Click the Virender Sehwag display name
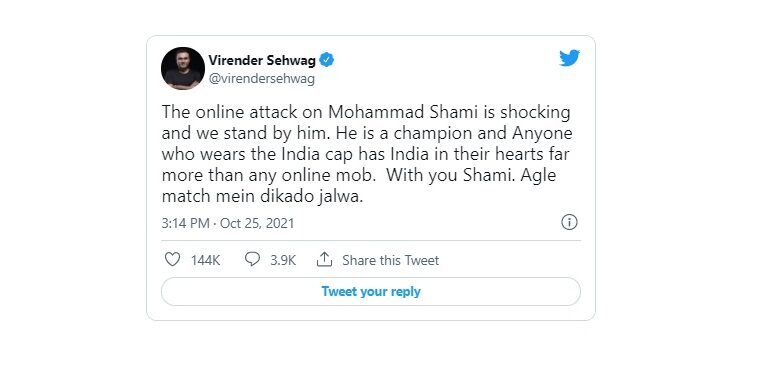This screenshot has width=758, height=374. pos(262,60)
